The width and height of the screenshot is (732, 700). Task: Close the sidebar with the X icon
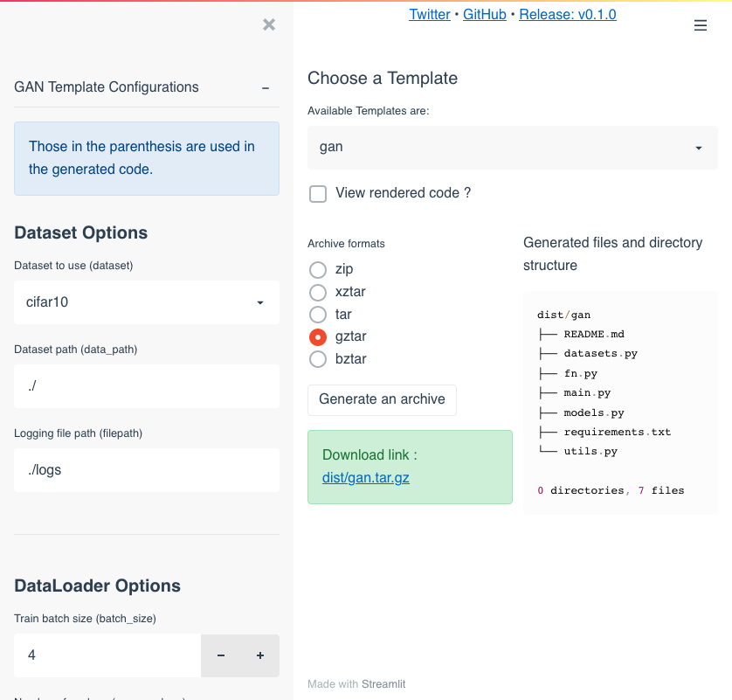269,24
